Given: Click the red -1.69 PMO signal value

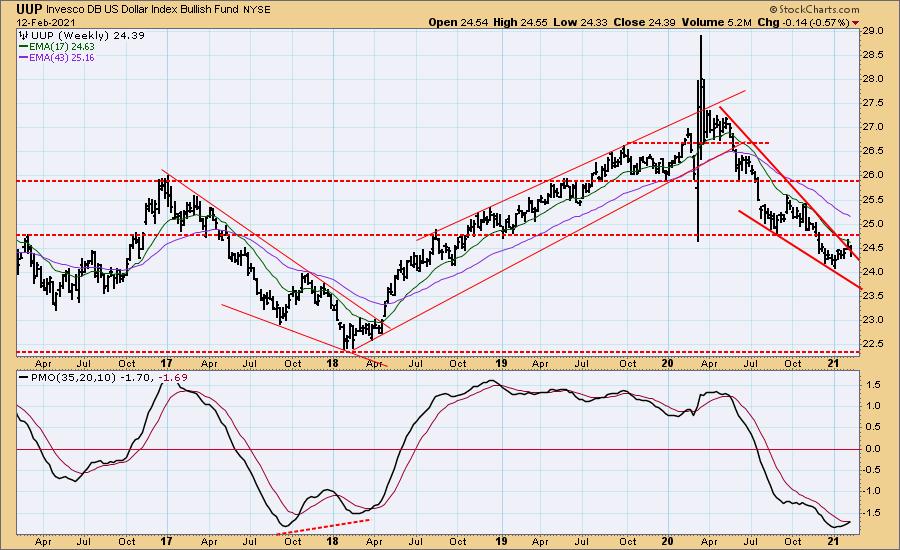Looking at the screenshot, I should point(173,378).
